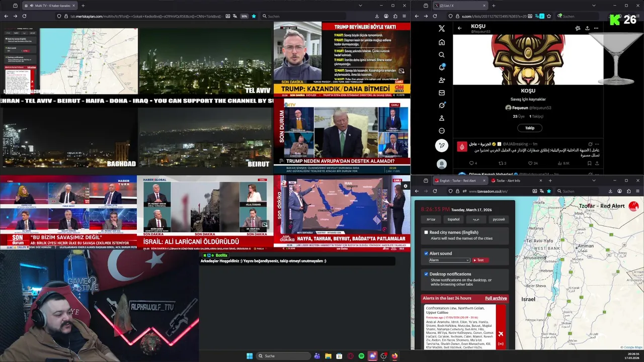Open new tab in X browser window
The image size is (644, 362).
(x=493, y=6)
